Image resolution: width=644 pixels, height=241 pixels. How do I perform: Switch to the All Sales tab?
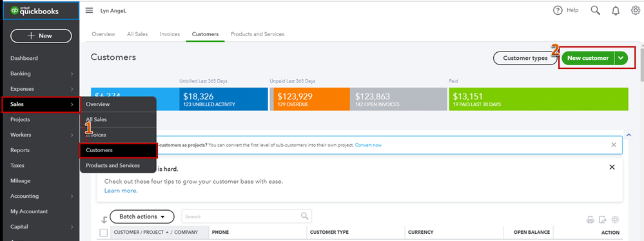(x=137, y=34)
